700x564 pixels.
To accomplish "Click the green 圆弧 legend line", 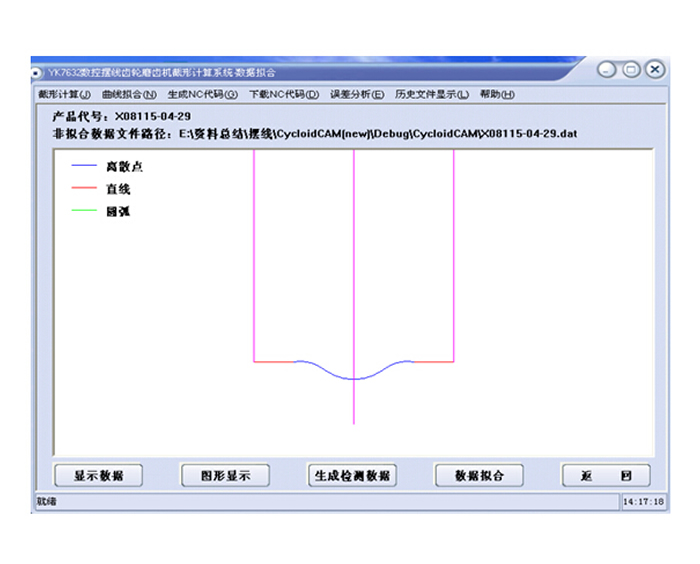I will [84, 211].
